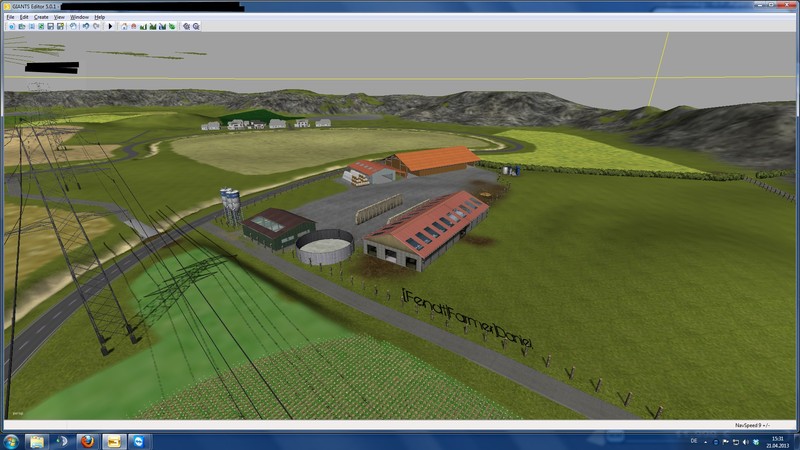Click the second green terrain tool icon
The image size is (800, 450).
tap(153, 26)
